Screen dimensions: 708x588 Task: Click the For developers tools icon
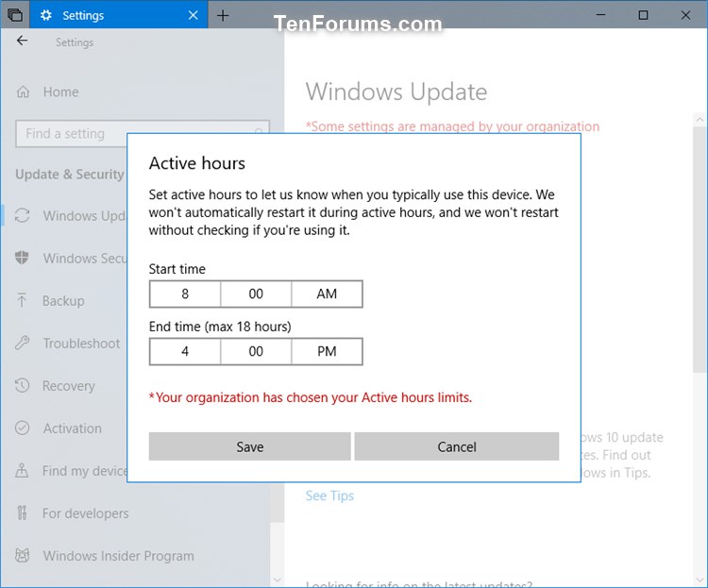pos(22,513)
